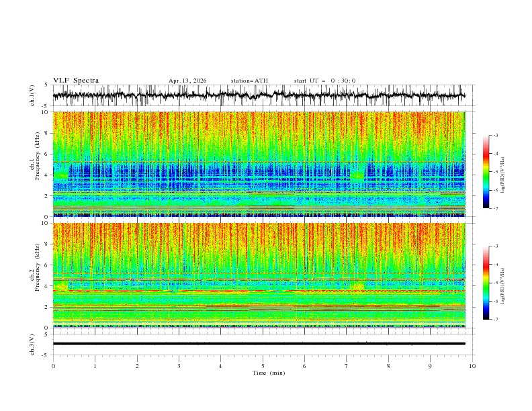Click the "-5" lower tick of ch.3(V) axis
The height and width of the screenshot is (411, 532).
[x=45, y=355]
